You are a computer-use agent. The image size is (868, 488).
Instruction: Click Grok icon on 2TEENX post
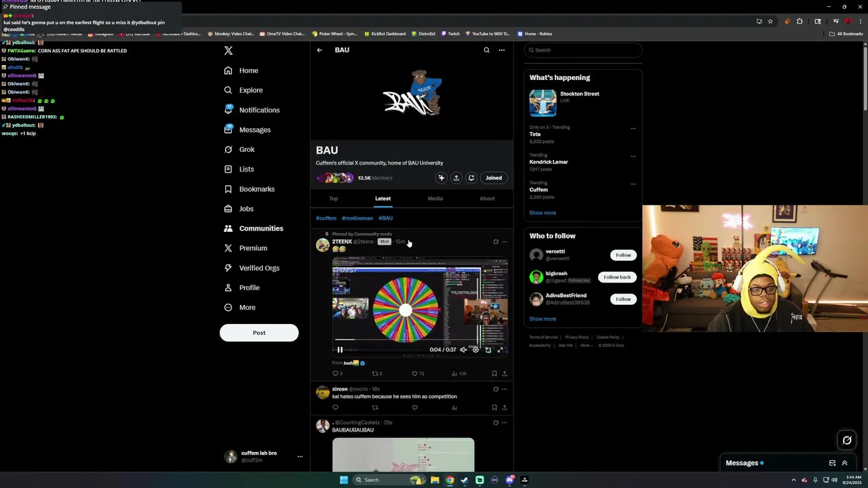tap(496, 242)
